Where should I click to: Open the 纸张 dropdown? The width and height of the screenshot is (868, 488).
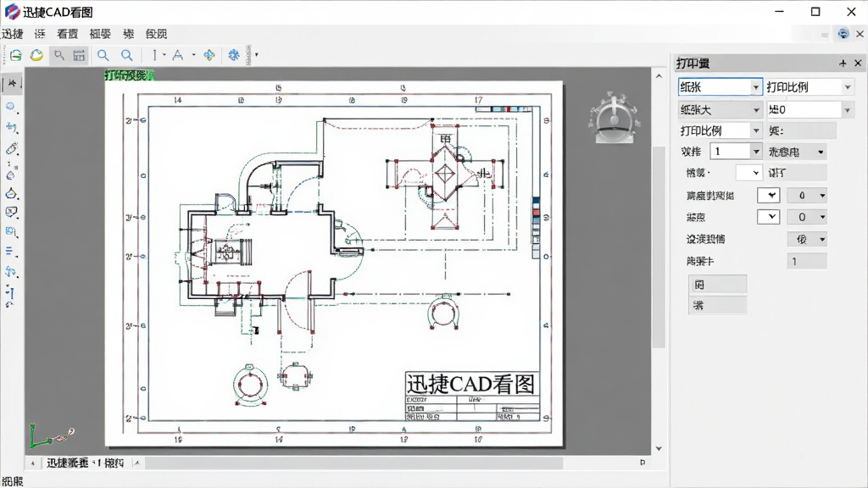click(x=721, y=87)
